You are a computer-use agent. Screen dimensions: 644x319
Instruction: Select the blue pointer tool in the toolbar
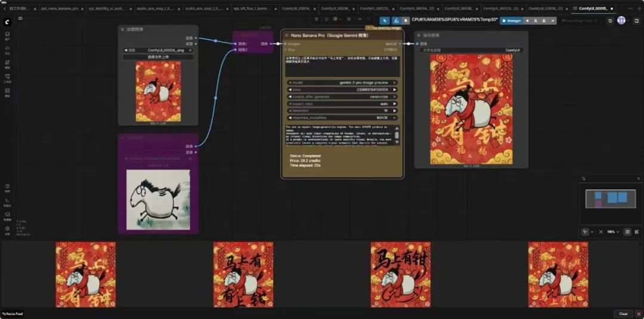[x=385, y=20]
